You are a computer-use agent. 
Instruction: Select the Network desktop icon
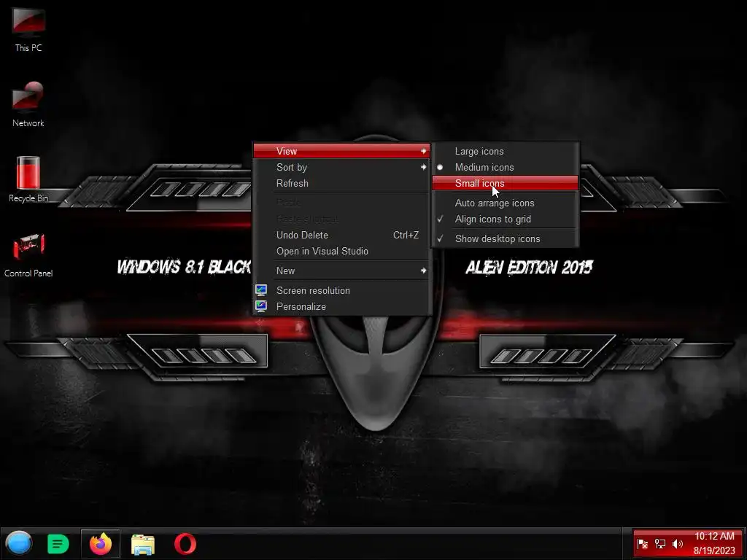coord(28,104)
